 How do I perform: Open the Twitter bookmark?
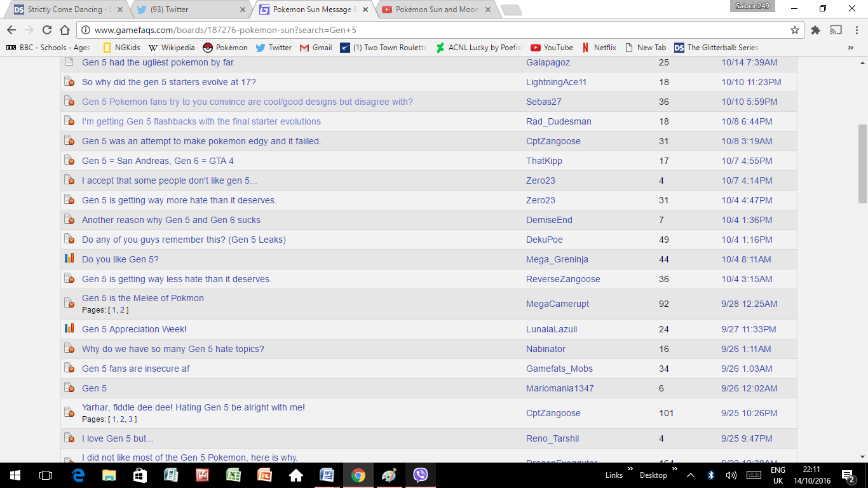click(x=274, y=48)
